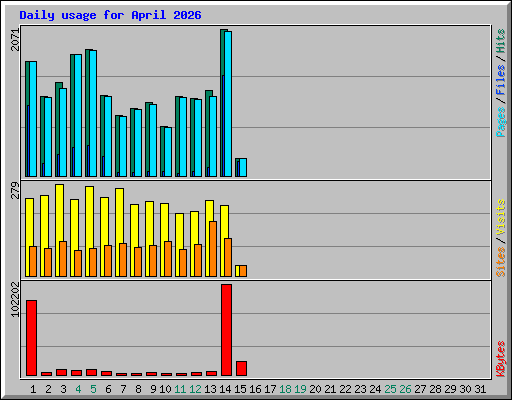
Task: Click the tallest cyan hits bar for day 14
Action: (228, 104)
